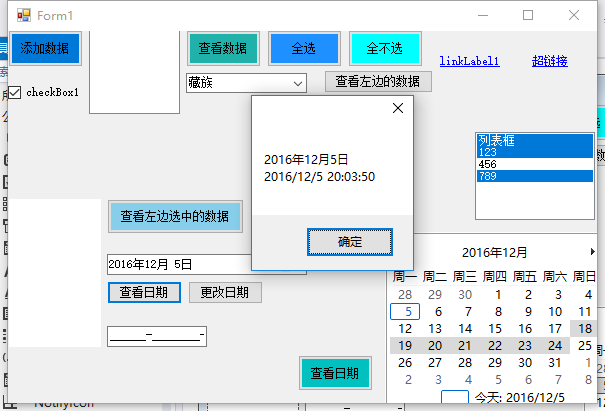This screenshot has width=605, height=411.
Task: Select 456 in the list box
Action: point(535,164)
